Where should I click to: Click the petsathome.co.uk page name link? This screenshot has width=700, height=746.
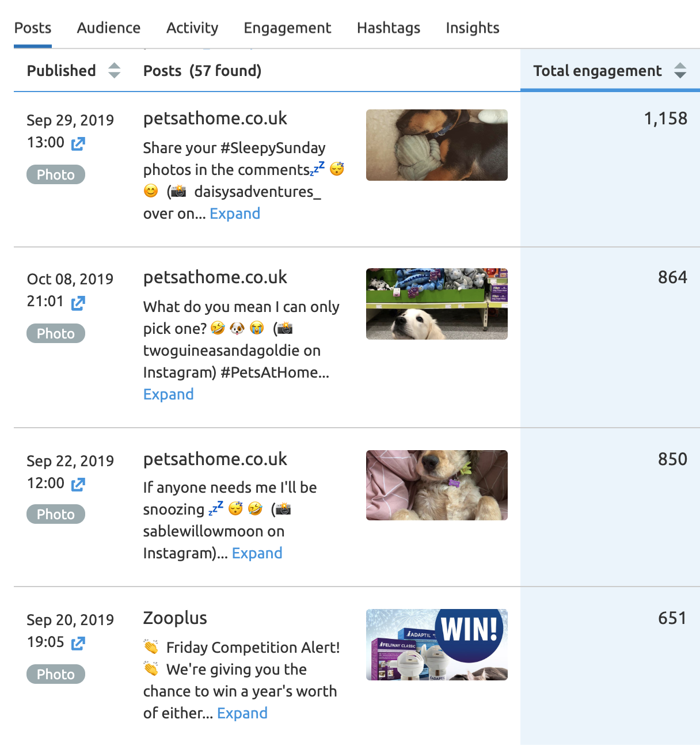pos(215,119)
